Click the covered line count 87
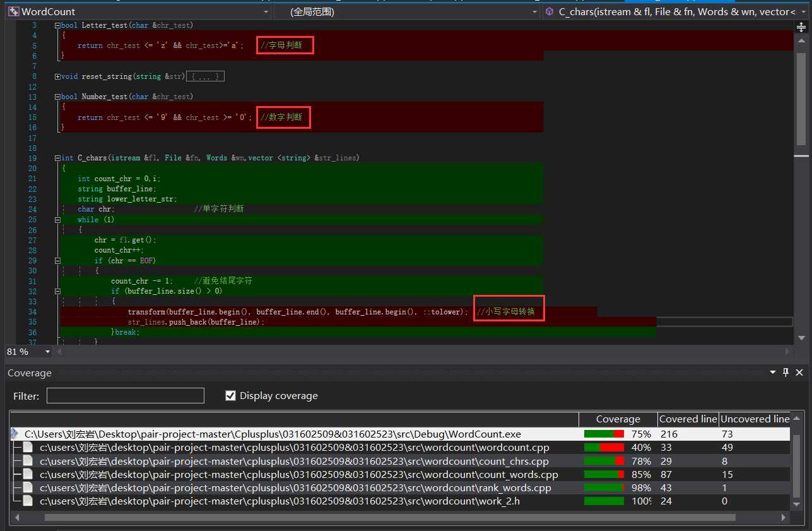 [x=666, y=474]
